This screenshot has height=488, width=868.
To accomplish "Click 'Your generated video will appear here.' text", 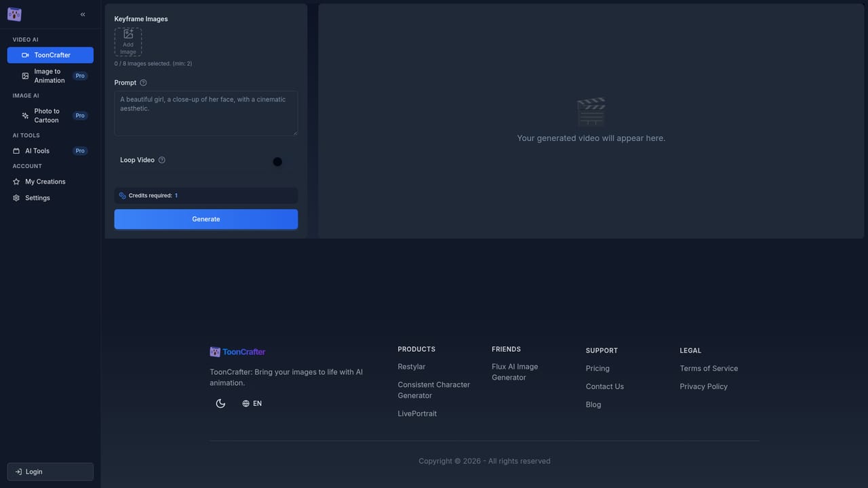I will (591, 138).
